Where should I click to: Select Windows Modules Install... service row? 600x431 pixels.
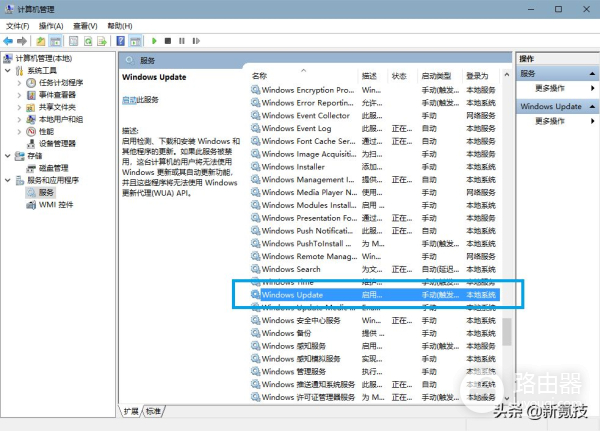(x=375, y=205)
